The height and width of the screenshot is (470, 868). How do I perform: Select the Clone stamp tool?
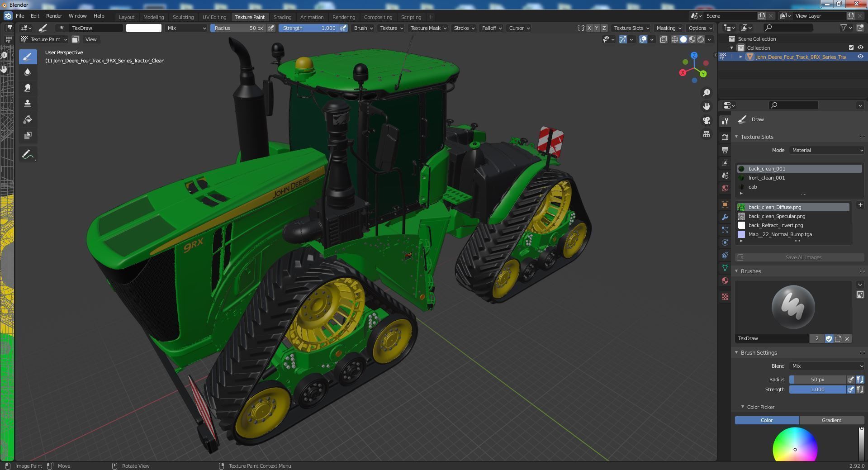pyautogui.click(x=28, y=104)
